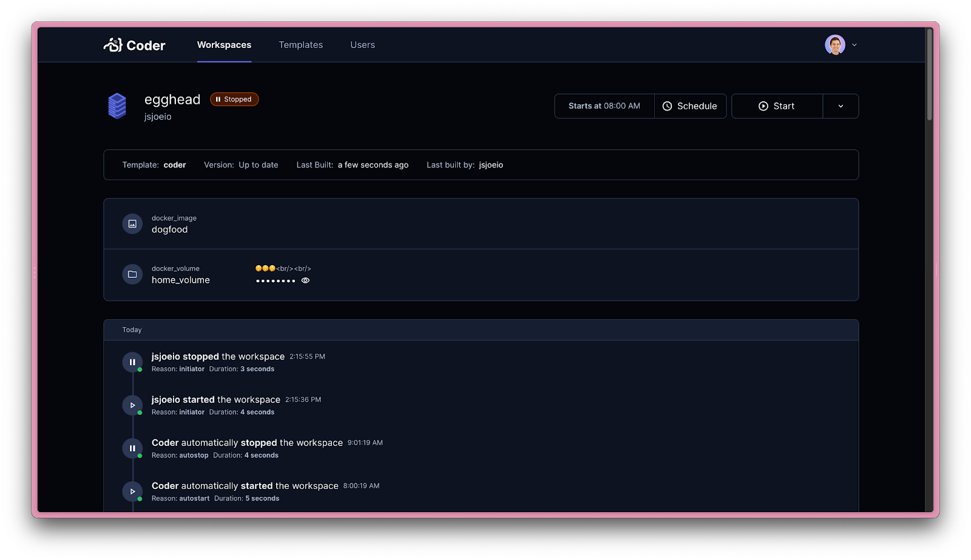
Task: Click the 'dogfood' image value
Action: point(169,230)
